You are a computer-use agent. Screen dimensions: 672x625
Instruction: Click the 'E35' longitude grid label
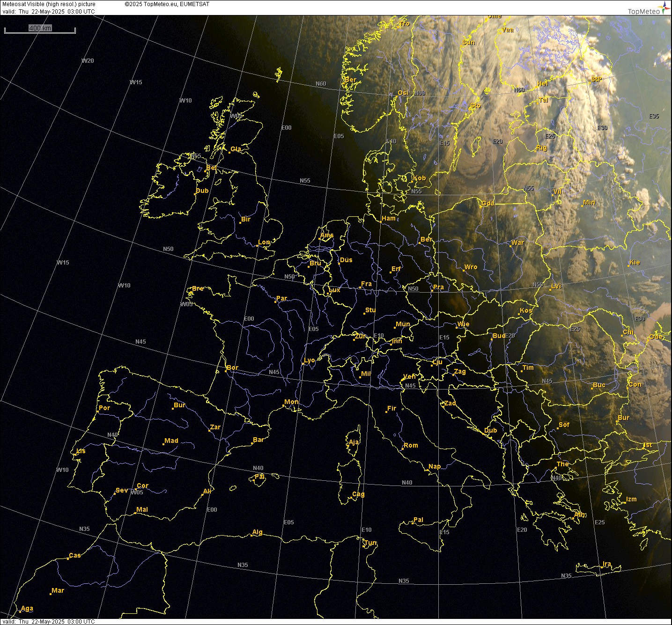point(654,117)
